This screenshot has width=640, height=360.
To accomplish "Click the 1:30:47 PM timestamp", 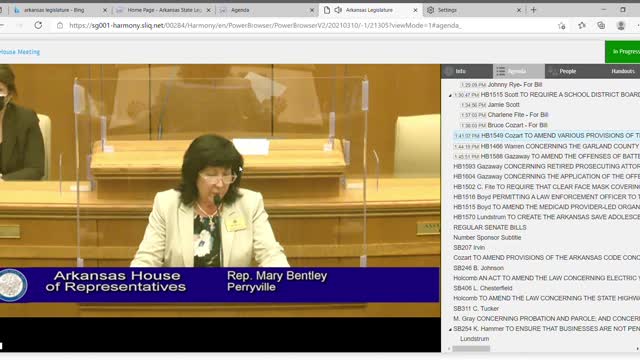I will click(467, 95).
